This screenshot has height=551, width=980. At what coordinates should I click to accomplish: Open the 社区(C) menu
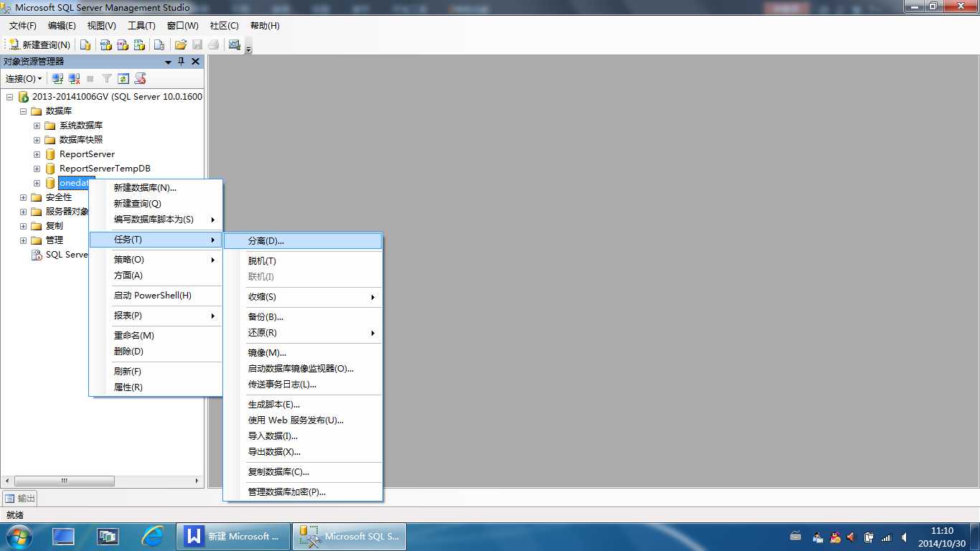[224, 25]
